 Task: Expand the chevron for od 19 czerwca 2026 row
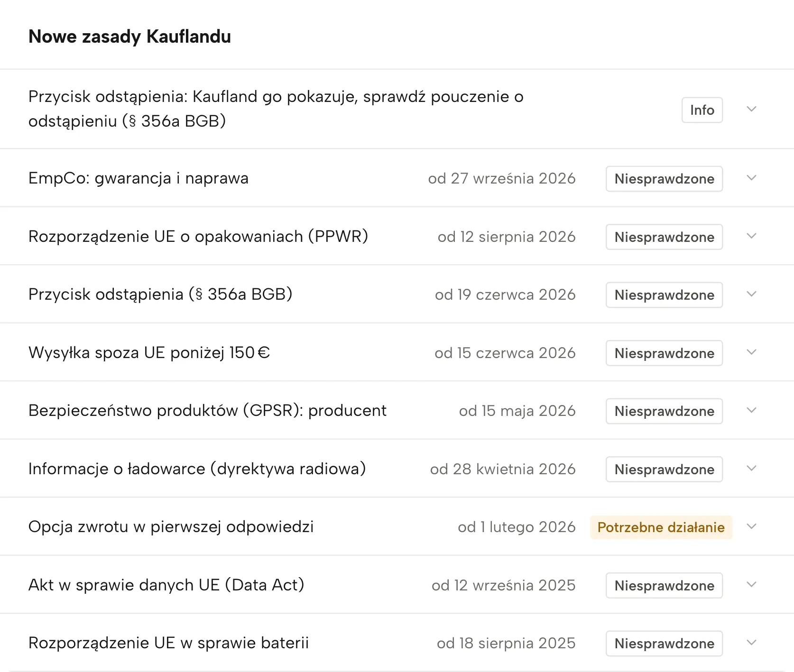751,295
